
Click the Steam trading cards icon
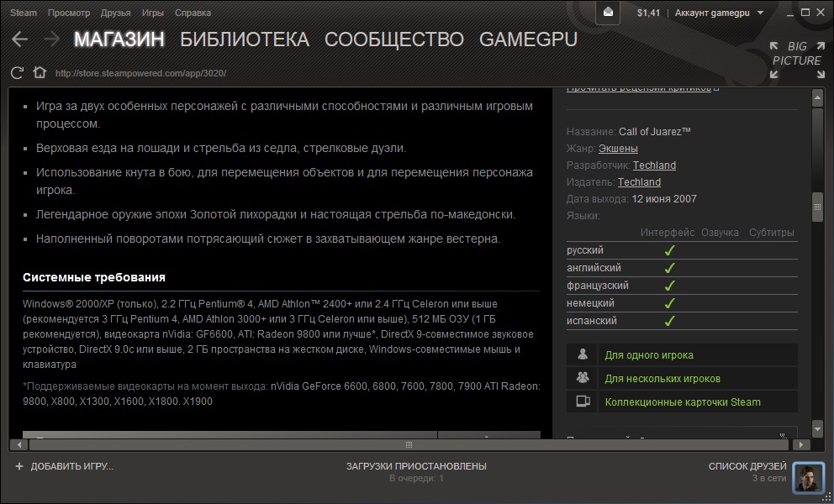[583, 402]
